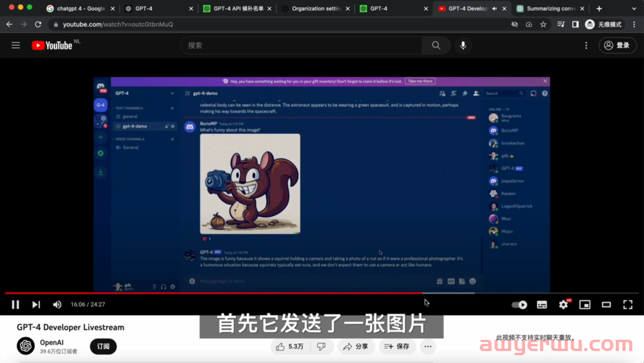The width and height of the screenshot is (644, 363).
Task: Open the YouTube guide hamburger menu
Action: [16, 45]
